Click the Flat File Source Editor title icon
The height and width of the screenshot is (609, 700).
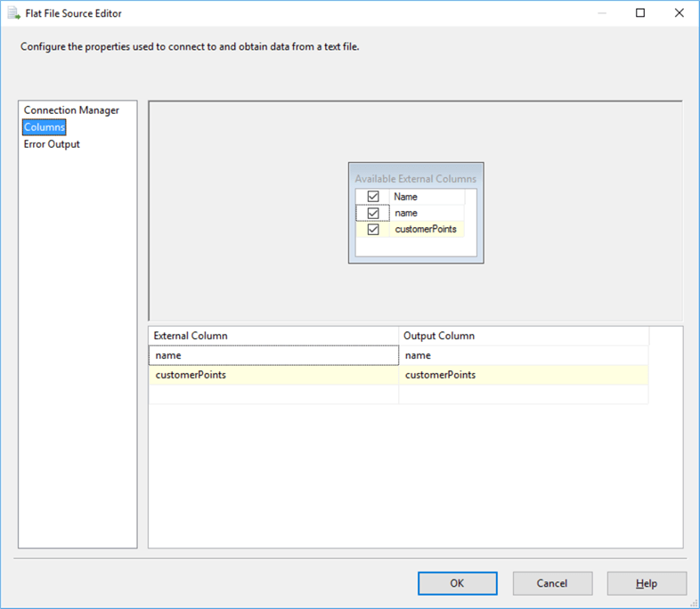(x=13, y=13)
